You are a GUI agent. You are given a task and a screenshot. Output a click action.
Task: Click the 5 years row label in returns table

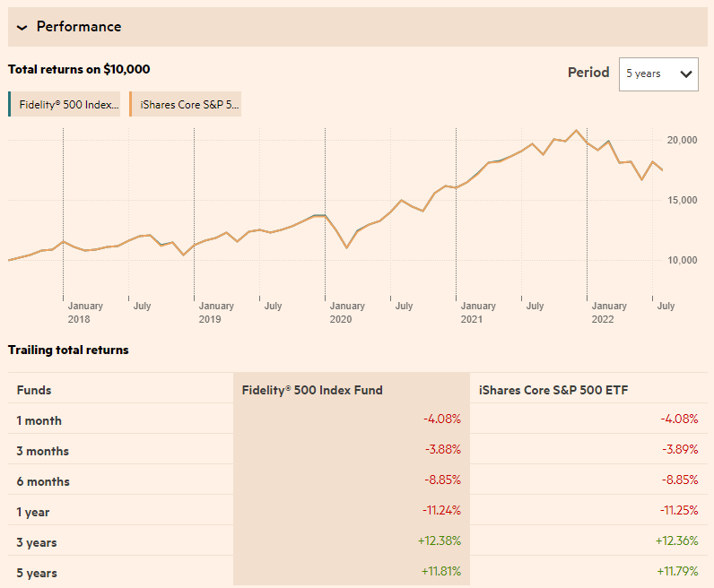point(37,573)
